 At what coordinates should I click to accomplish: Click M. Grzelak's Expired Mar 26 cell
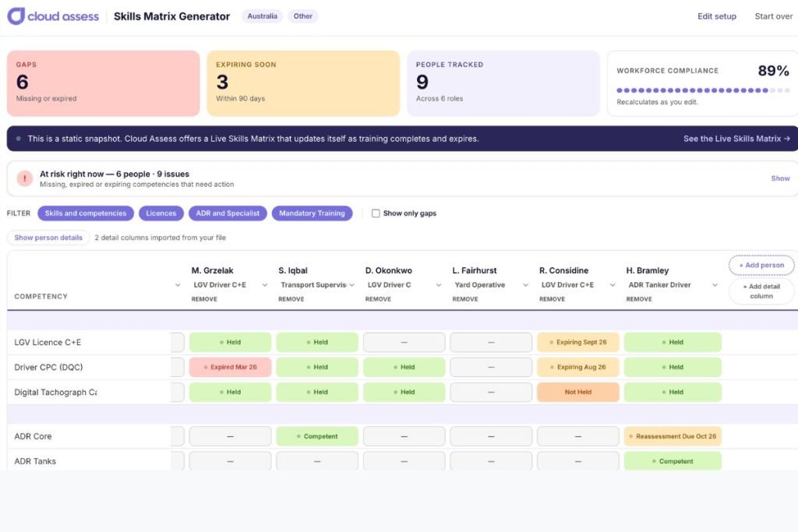(x=230, y=367)
